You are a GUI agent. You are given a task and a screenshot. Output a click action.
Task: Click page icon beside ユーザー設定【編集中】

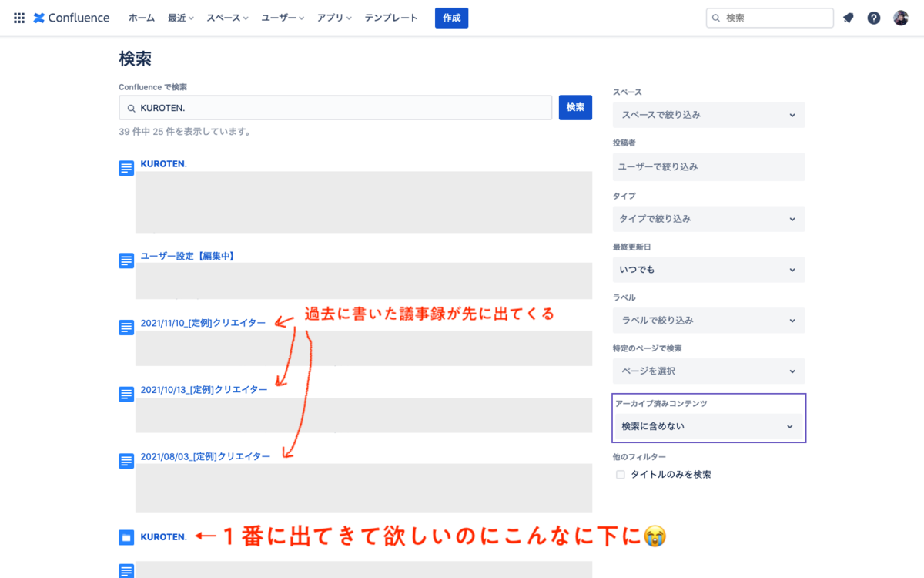coord(126,260)
